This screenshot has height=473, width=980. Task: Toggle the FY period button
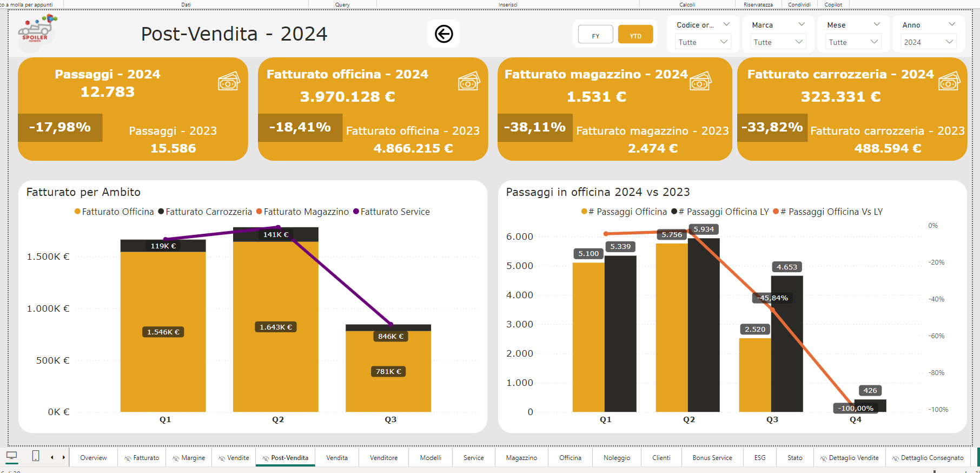pos(595,36)
